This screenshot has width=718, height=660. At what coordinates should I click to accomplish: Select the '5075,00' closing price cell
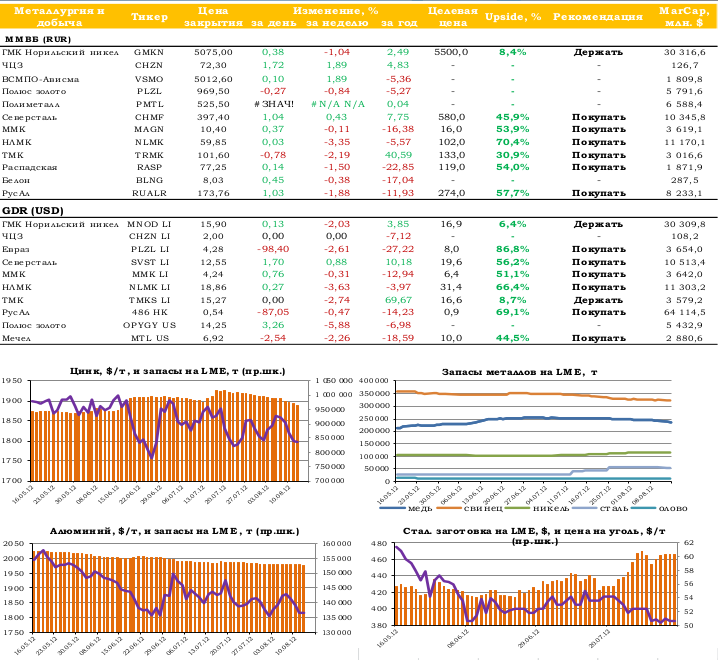[213, 52]
